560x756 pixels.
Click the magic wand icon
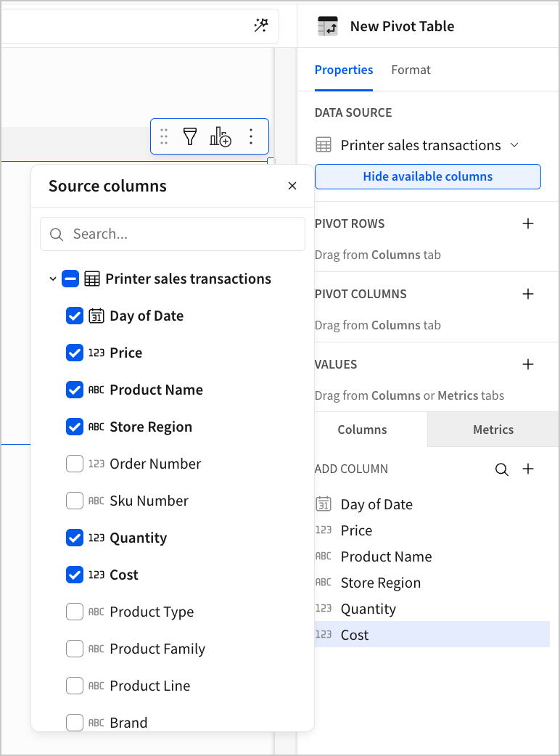tap(261, 26)
